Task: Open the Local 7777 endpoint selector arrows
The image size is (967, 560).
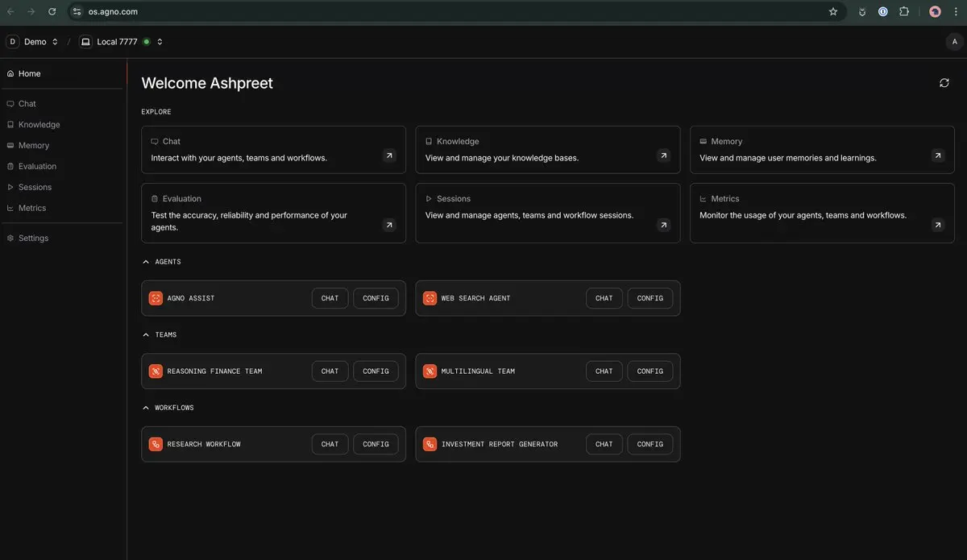Action: click(x=160, y=42)
